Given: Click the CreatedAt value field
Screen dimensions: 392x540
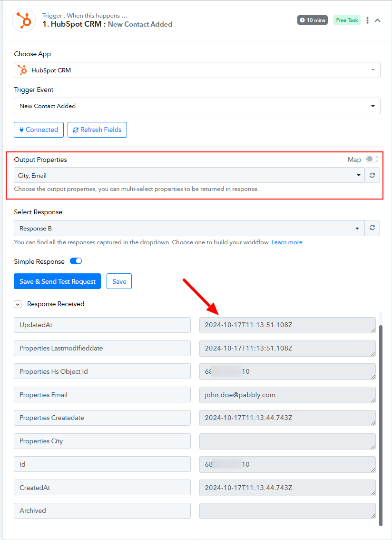Looking at the screenshot, I should click(x=287, y=488).
